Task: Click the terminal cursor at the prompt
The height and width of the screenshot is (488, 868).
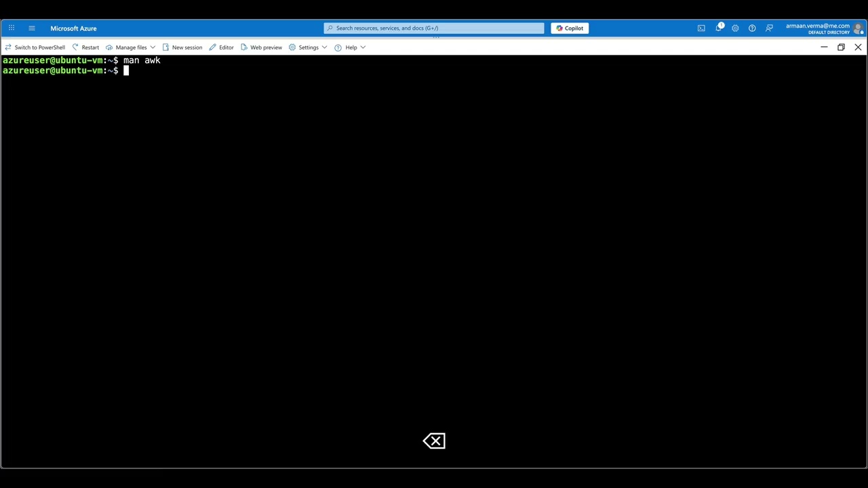Action: pyautogui.click(x=126, y=70)
